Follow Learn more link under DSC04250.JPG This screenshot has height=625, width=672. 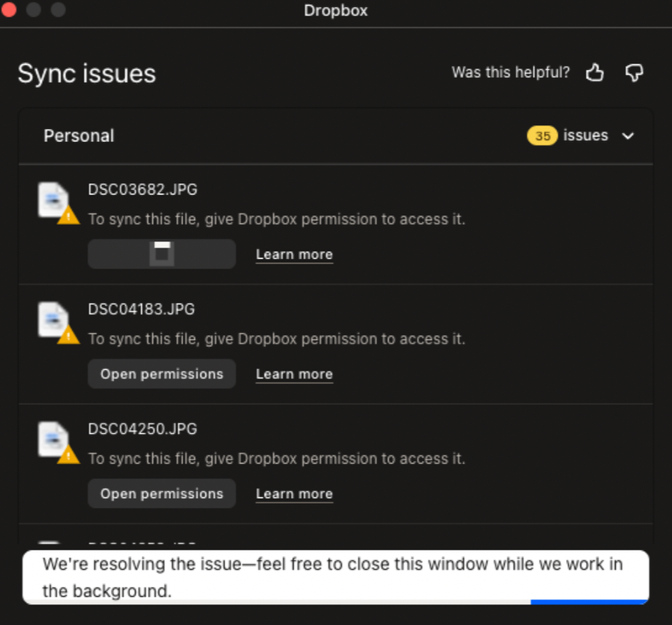click(x=294, y=494)
